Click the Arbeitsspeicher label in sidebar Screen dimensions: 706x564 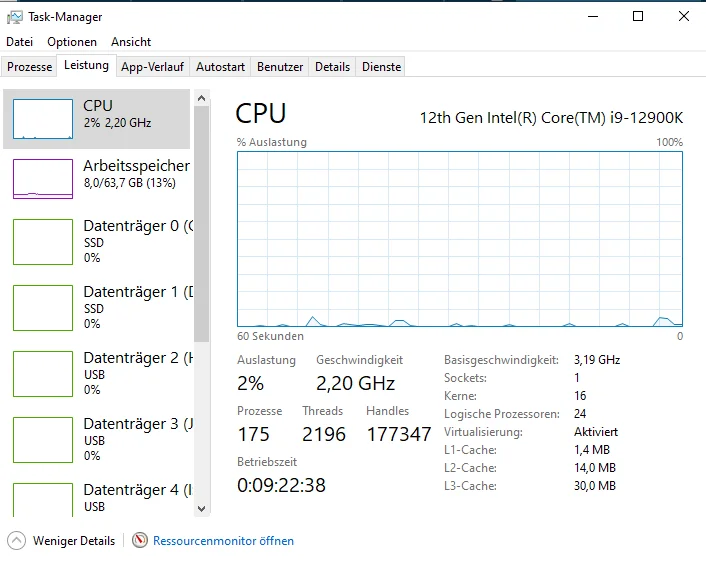pyautogui.click(x=136, y=166)
